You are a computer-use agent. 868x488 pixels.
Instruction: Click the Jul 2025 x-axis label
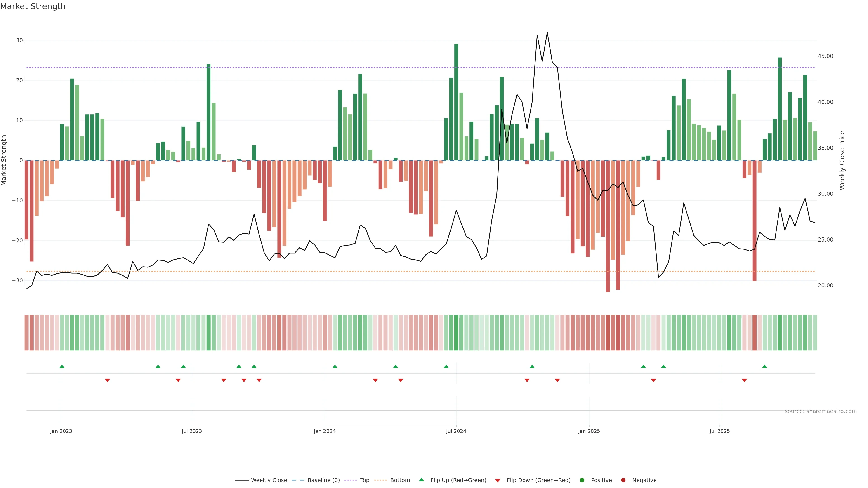719,431
